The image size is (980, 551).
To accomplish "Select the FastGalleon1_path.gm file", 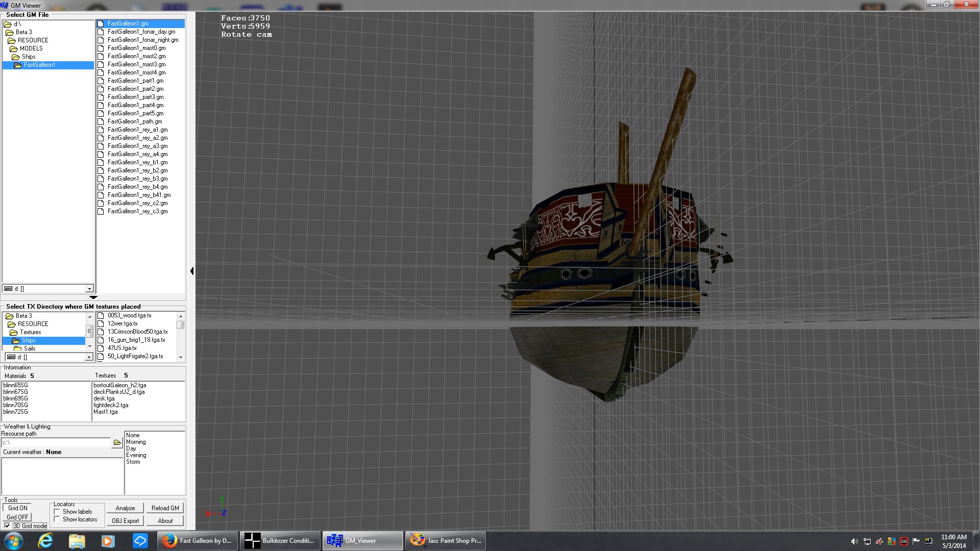I will click(x=135, y=121).
